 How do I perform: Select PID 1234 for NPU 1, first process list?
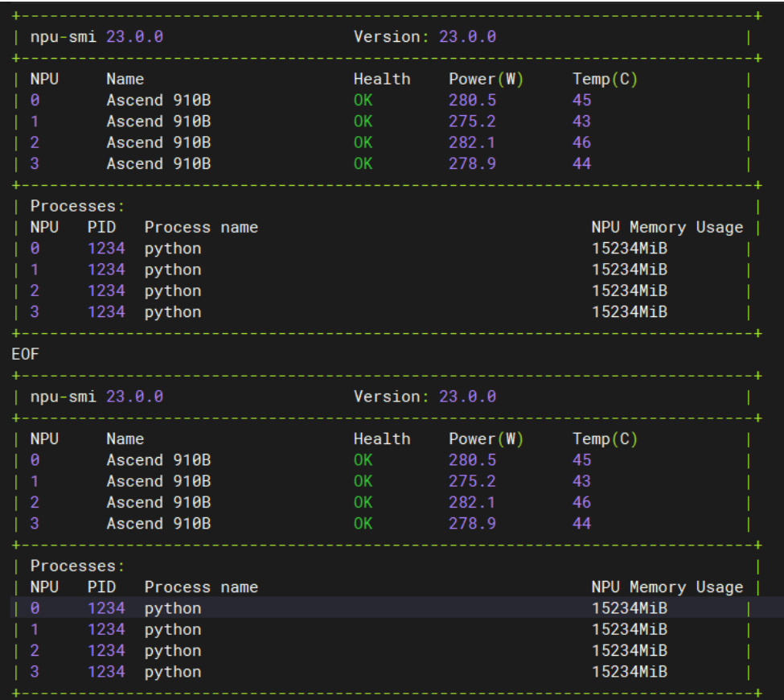106,270
